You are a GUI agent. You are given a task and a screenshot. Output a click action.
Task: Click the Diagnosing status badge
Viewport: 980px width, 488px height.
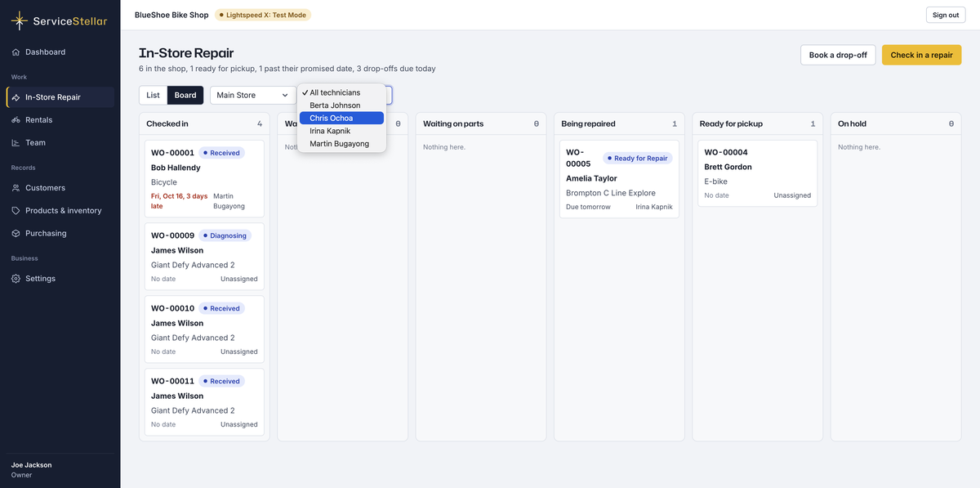pyautogui.click(x=225, y=235)
